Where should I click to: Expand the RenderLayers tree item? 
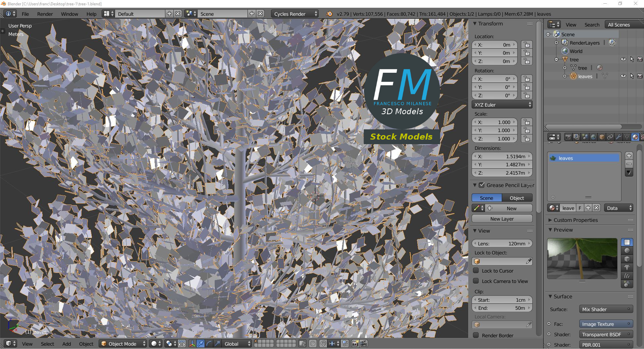tap(556, 43)
